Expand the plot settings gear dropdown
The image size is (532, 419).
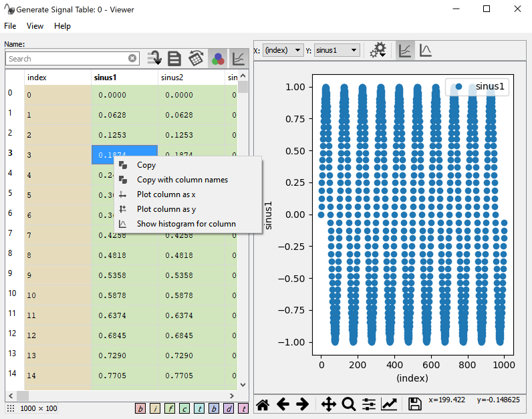(379, 50)
